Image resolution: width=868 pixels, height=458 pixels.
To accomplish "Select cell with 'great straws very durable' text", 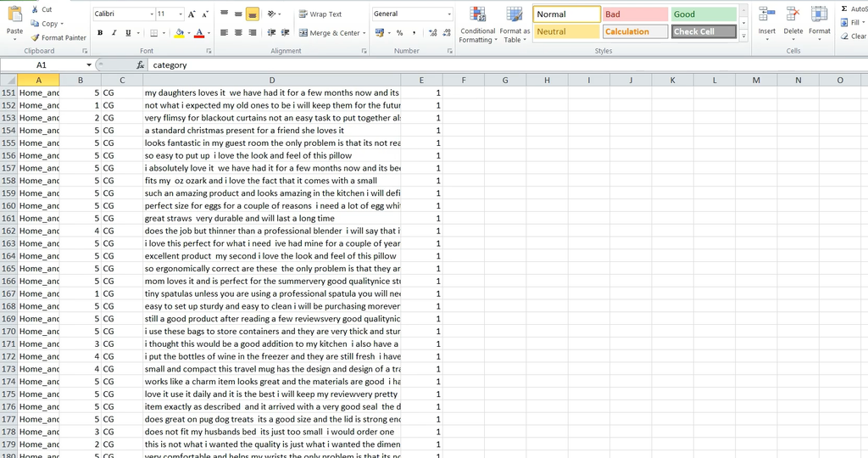I will point(272,218).
